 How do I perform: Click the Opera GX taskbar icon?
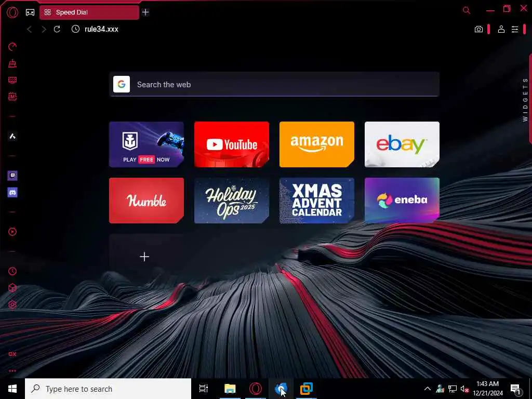click(x=256, y=389)
